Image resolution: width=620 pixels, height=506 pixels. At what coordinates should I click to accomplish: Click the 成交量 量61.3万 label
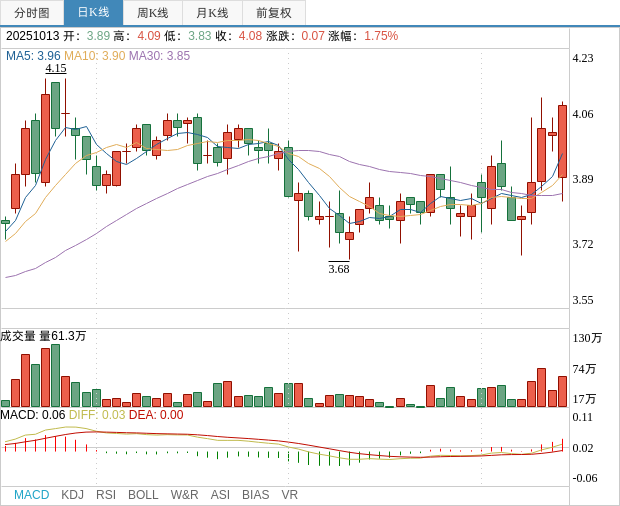click(43, 336)
